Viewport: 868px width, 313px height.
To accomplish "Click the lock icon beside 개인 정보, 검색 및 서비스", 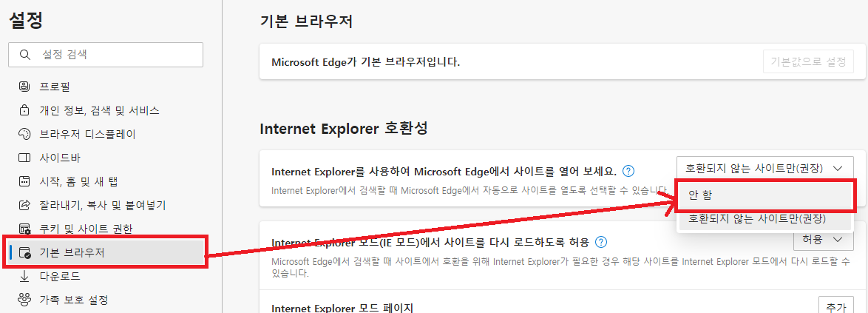I will click(x=24, y=110).
